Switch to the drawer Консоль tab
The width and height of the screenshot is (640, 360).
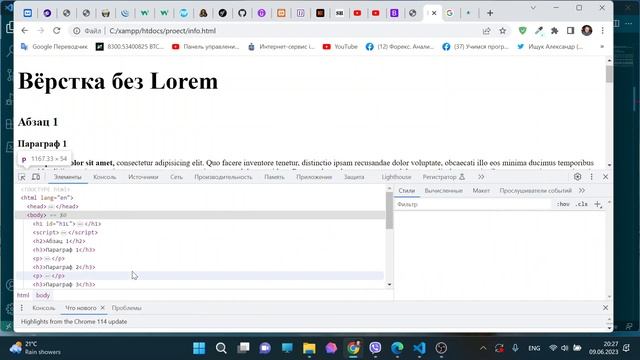pyautogui.click(x=44, y=308)
